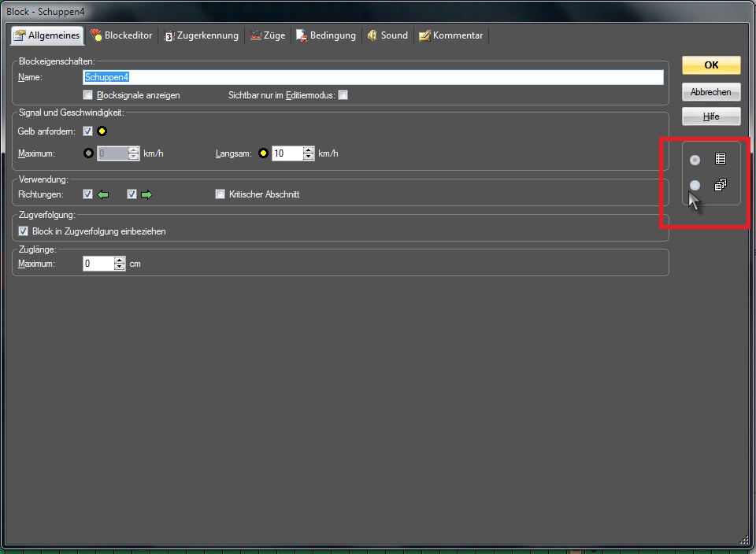Open the Blockeditor tab
The image size is (756, 554).
tap(121, 35)
